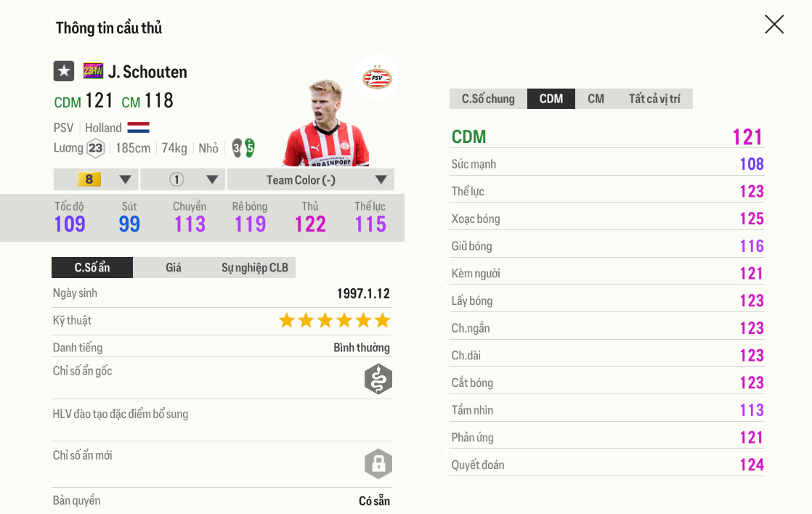
Task: Select the CM position stats tab
Action: pos(596,99)
